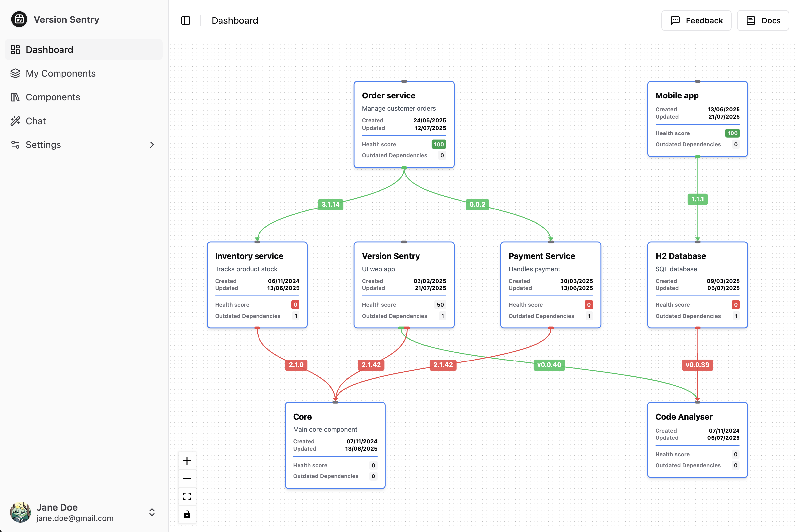Open the Components page
The image size is (798, 532).
[84, 97]
